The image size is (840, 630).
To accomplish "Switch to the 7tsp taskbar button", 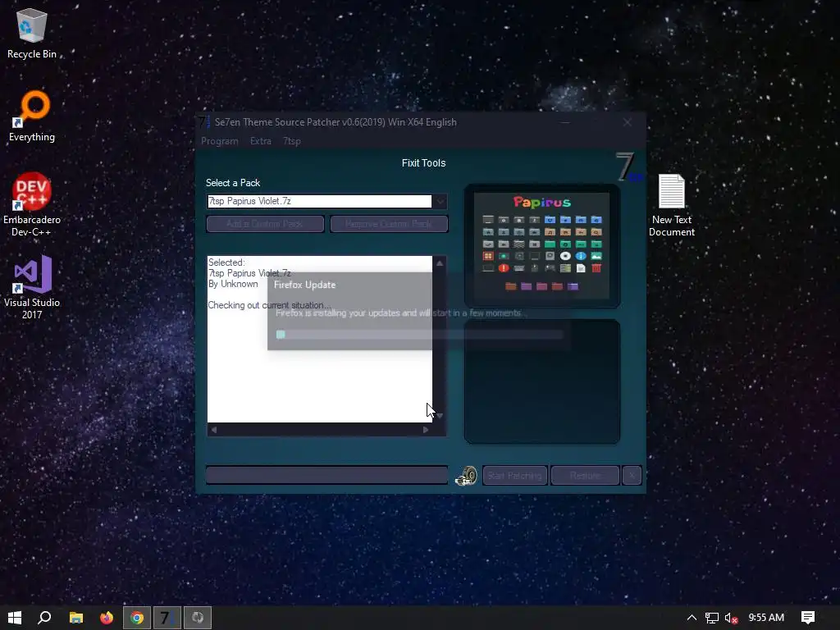I will pos(167,618).
